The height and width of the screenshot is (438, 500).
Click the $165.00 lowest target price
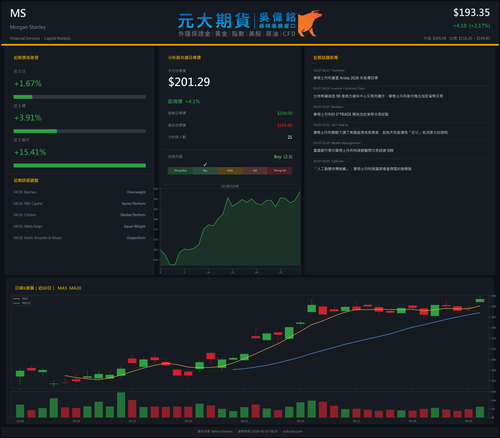click(x=285, y=125)
